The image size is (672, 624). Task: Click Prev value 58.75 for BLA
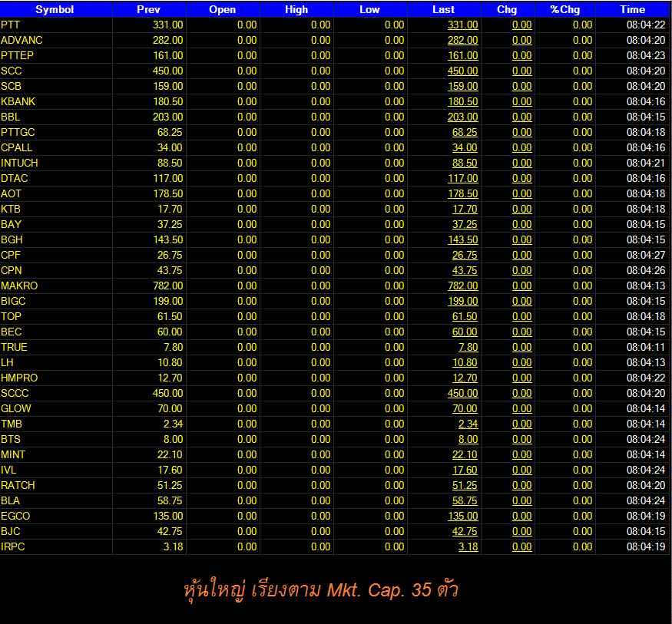click(x=170, y=501)
